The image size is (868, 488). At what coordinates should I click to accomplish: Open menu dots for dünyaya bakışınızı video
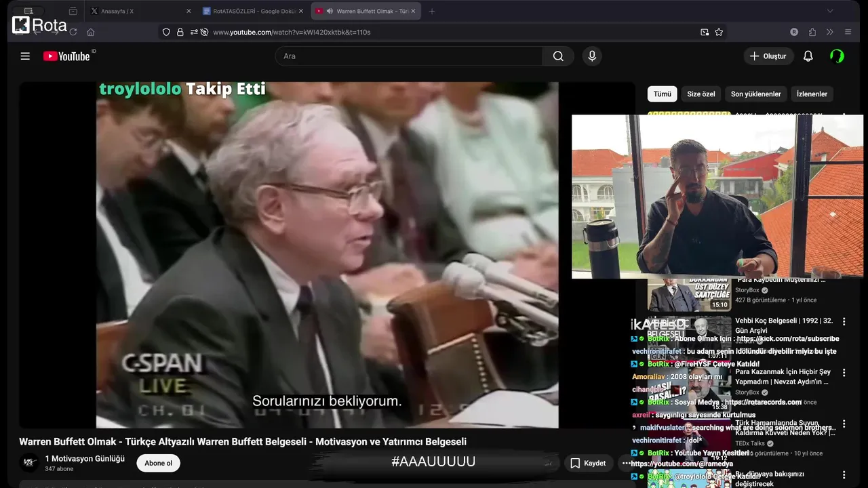coord(844,475)
